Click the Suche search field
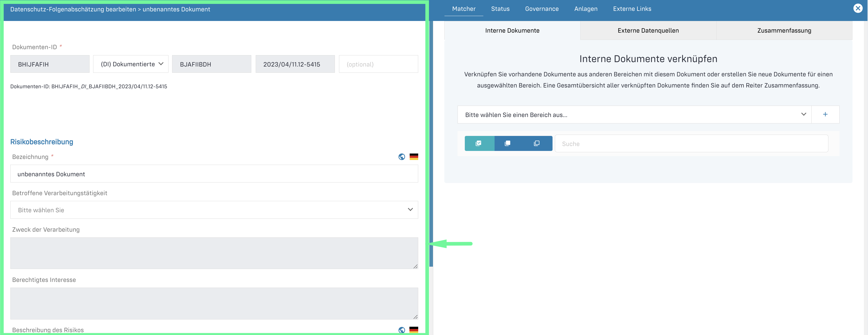Viewport: 868px width, 335px height. (691, 144)
